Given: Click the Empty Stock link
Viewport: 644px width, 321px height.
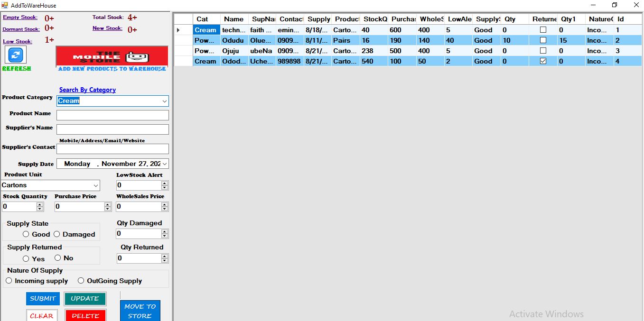Looking at the screenshot, I should tap(20, 18).
